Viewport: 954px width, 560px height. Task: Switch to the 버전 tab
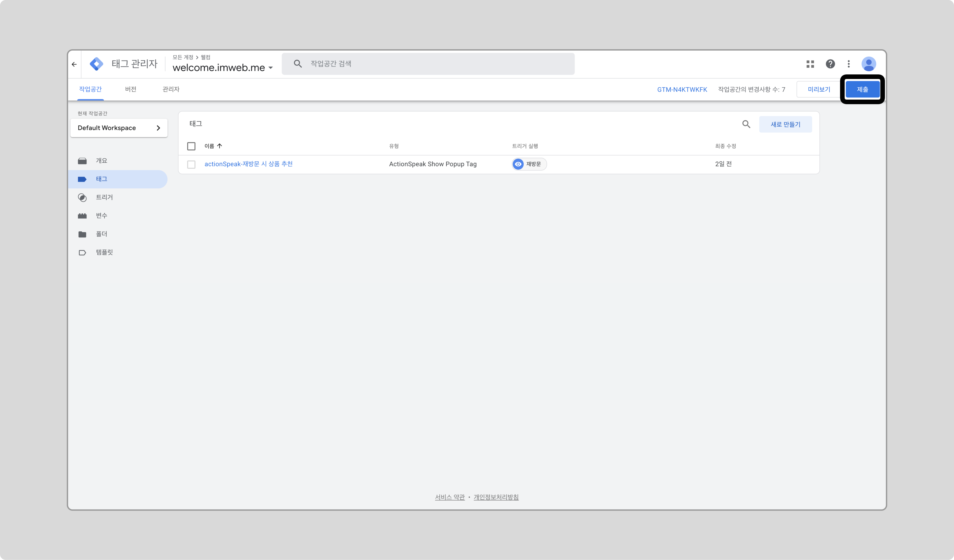(131, 89)
